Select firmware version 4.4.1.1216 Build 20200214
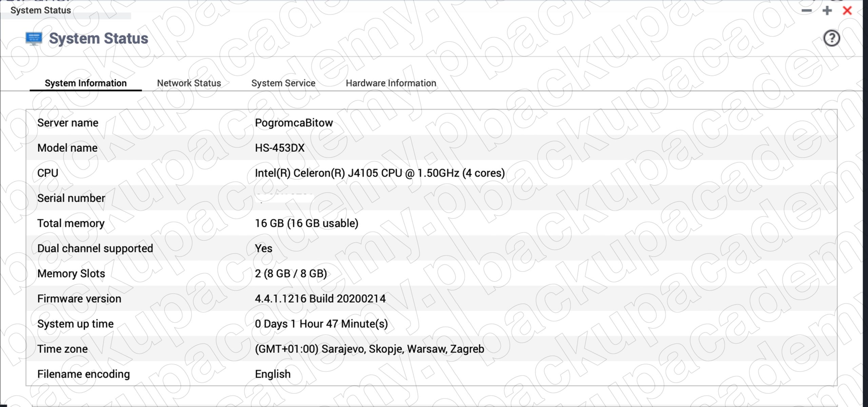 point(320,298)
